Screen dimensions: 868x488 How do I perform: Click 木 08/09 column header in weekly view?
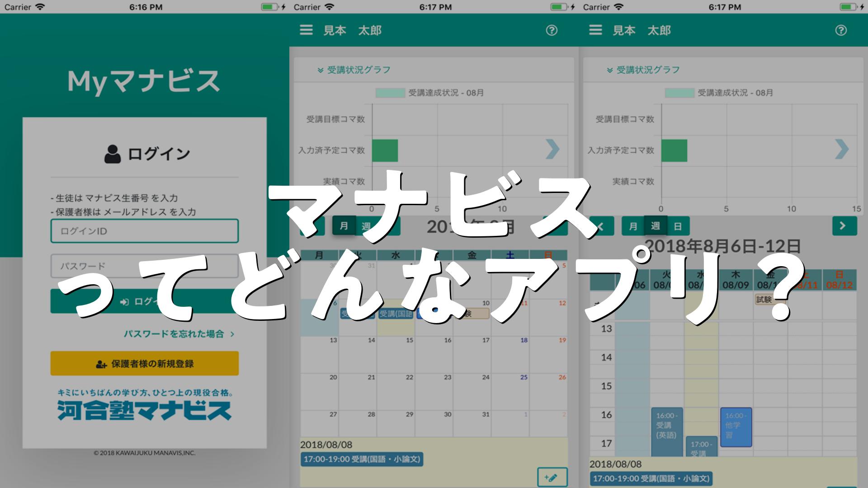click(736, 280)
